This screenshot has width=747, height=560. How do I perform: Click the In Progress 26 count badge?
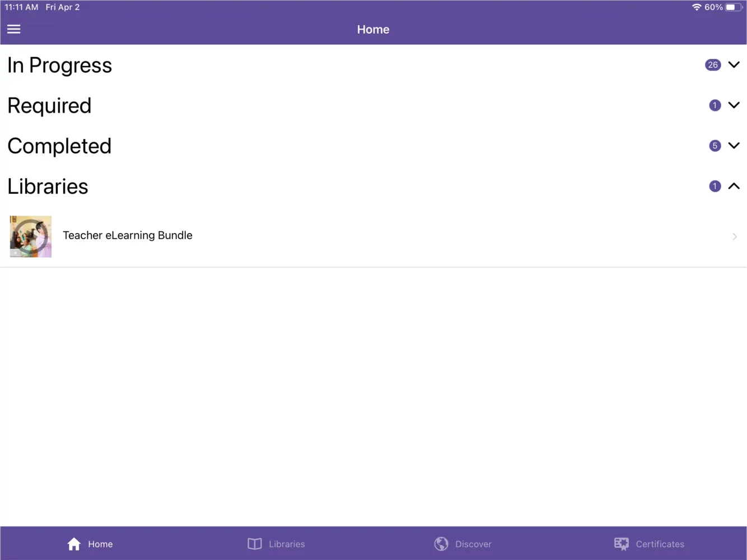coord(712,65)
